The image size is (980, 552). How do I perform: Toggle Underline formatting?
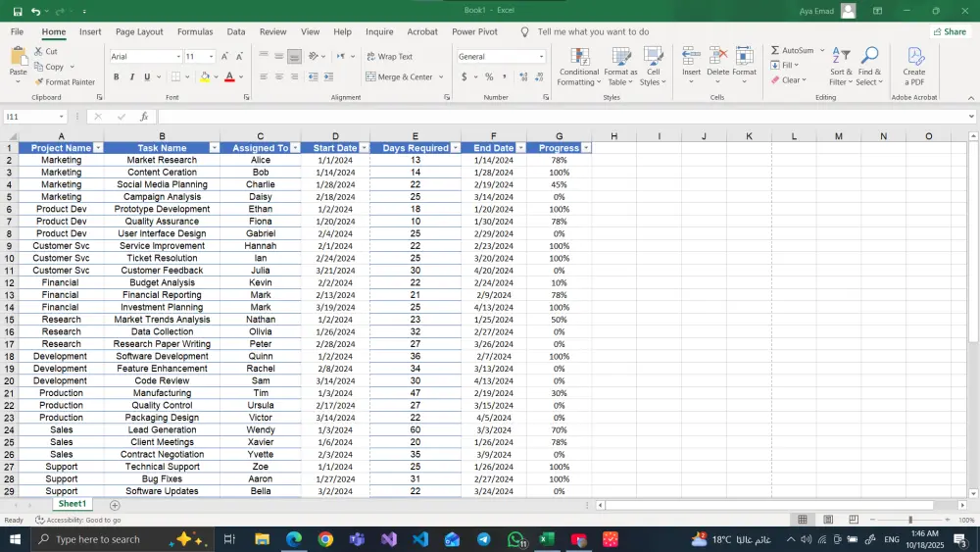pyautogui.click(x=147, y=76)
